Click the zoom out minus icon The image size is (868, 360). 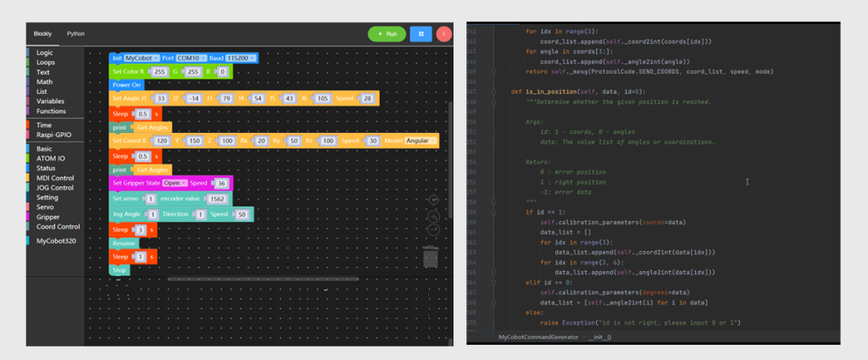click(x=433, y=229)
